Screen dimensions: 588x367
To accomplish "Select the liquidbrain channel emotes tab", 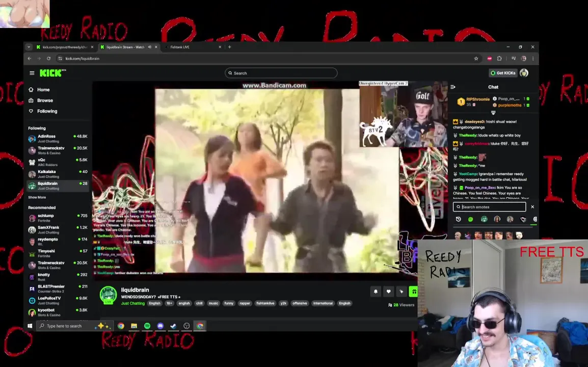I will (x=484, y=219).
